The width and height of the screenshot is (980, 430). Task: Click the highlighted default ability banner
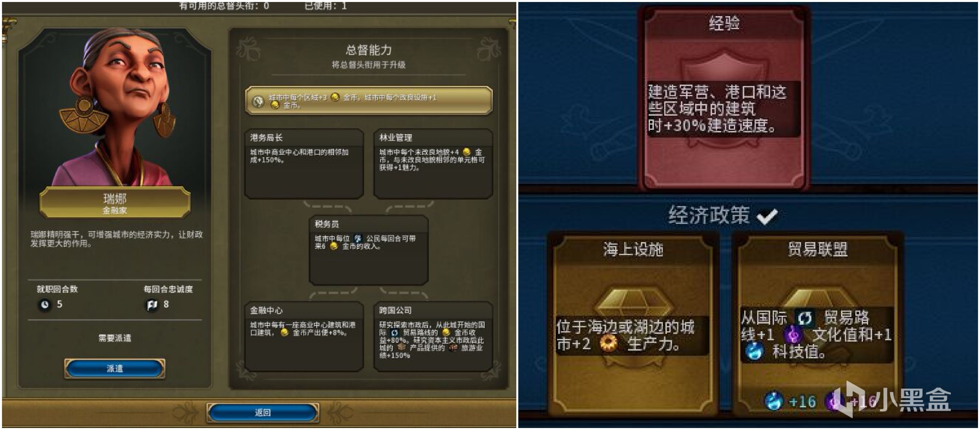[369, 100]
